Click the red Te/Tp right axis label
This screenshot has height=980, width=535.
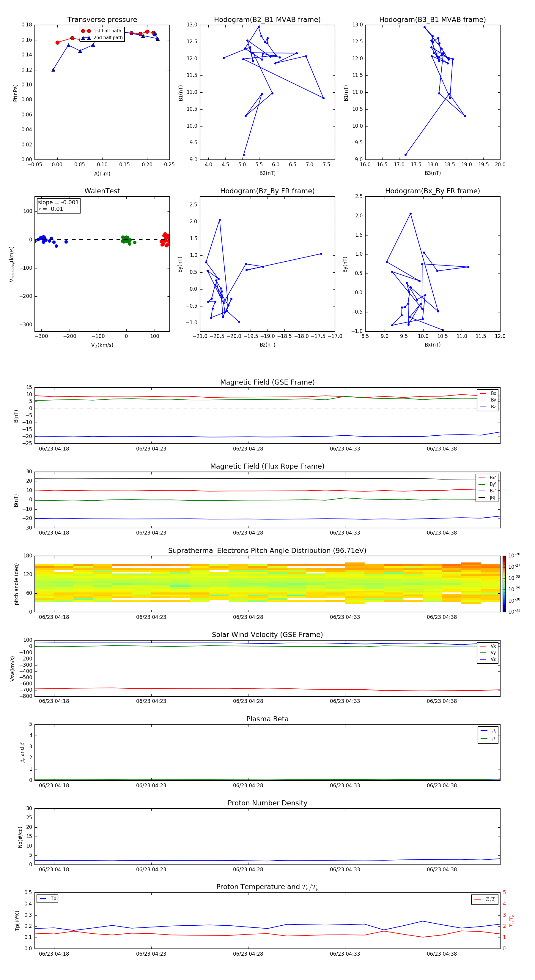pyautogui.click(x=512, y=921)
